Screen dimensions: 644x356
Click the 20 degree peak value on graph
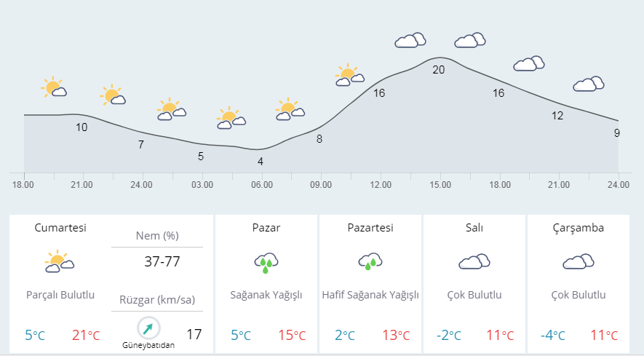pos(438,70)
